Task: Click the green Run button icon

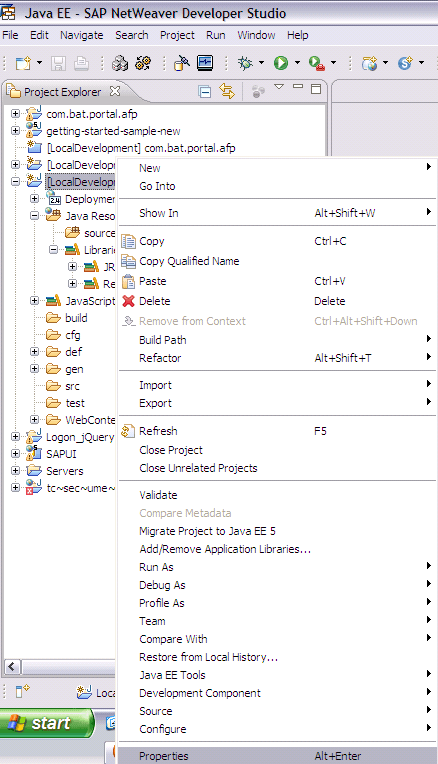Action: pos(281,63)
